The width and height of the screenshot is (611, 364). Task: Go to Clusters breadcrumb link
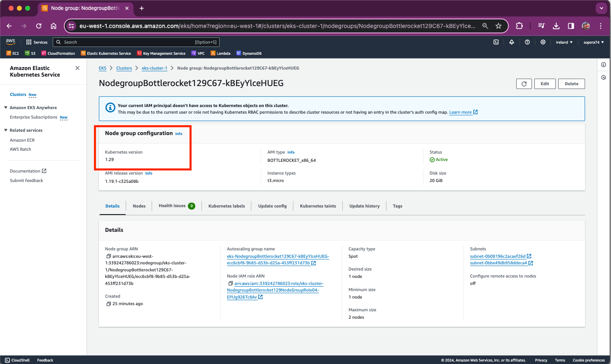(124, 68)
